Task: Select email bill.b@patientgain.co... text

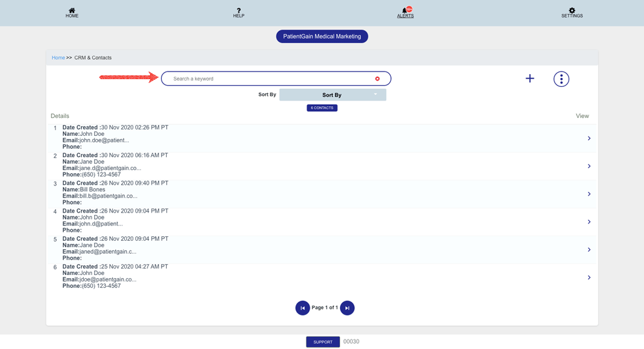Action: [x=108, y=196]
